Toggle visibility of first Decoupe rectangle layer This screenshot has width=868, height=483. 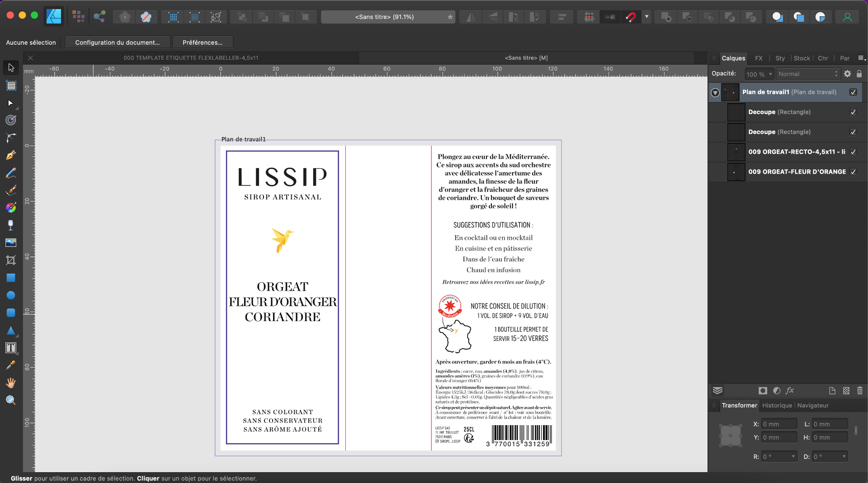(853, 112)
